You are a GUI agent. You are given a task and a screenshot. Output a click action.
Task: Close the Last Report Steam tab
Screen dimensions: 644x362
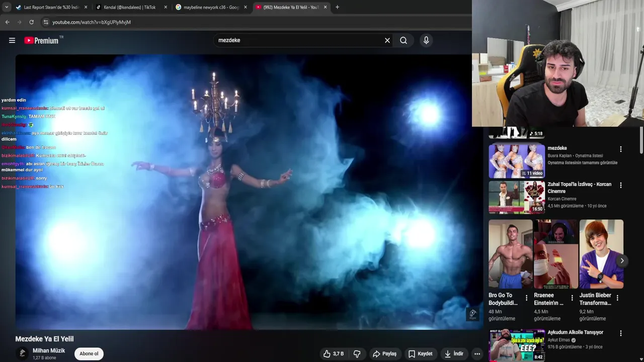click(86, 7)
